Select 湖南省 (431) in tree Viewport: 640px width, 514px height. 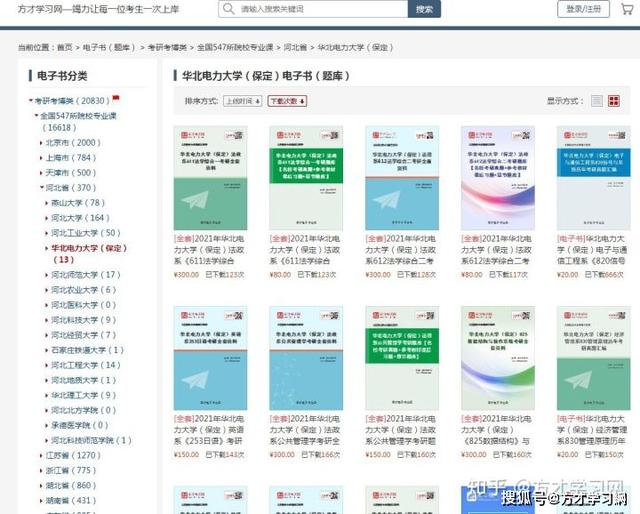tap(71, 501)
